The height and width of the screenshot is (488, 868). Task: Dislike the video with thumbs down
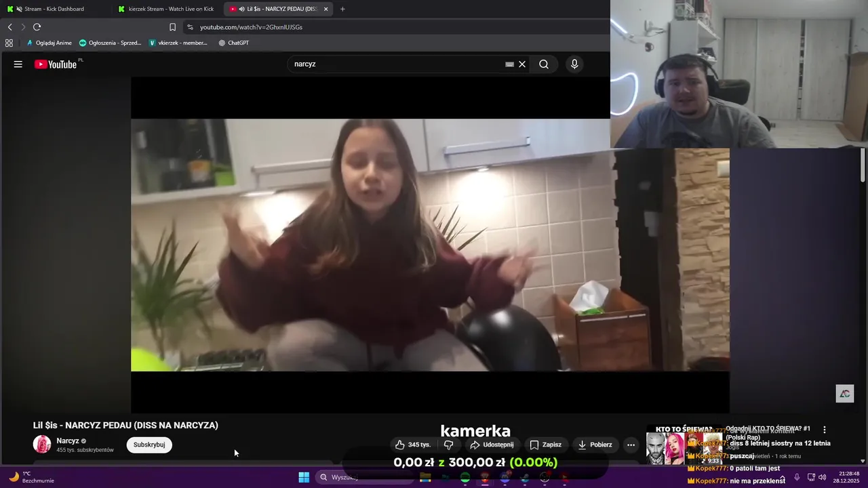(x=448, y=445)
